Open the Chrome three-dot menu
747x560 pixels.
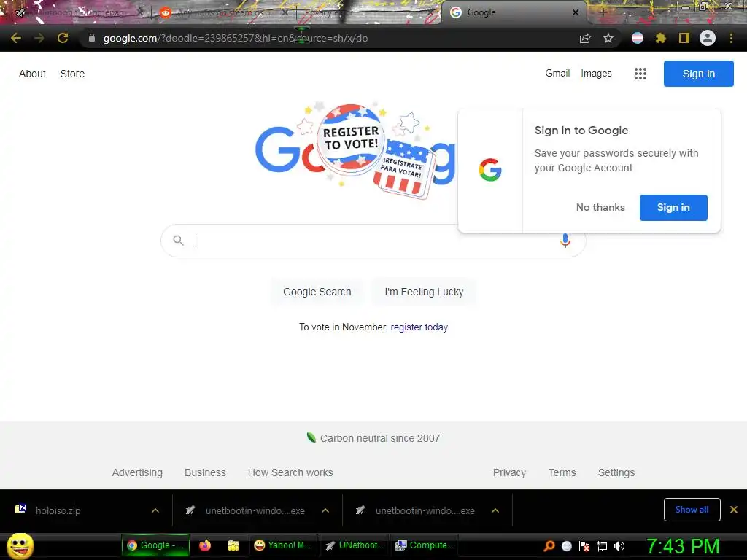[731, 38]
